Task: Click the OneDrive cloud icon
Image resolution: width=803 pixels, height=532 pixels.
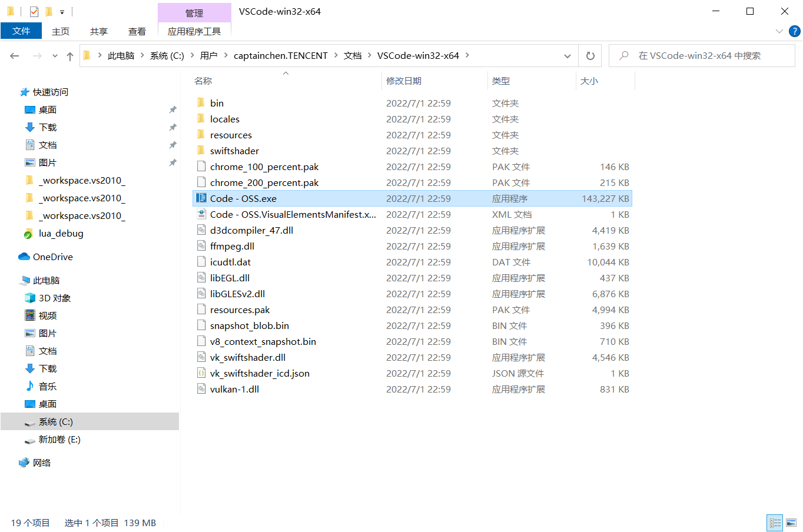Action: pos(24,257)
